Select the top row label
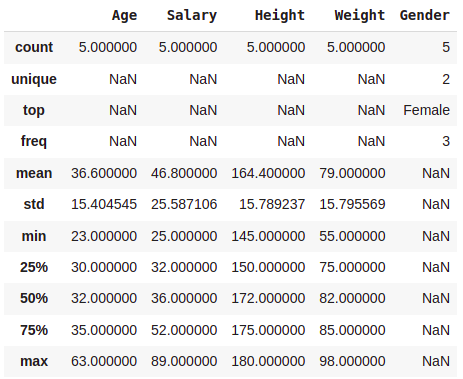This screenshot has height=379, width=463. click(x=34, y=111)
